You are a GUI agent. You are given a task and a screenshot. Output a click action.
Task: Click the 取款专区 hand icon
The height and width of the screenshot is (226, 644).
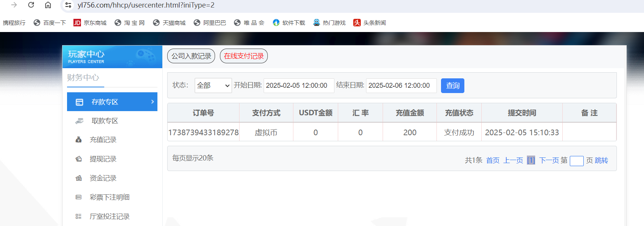(79, 121)
